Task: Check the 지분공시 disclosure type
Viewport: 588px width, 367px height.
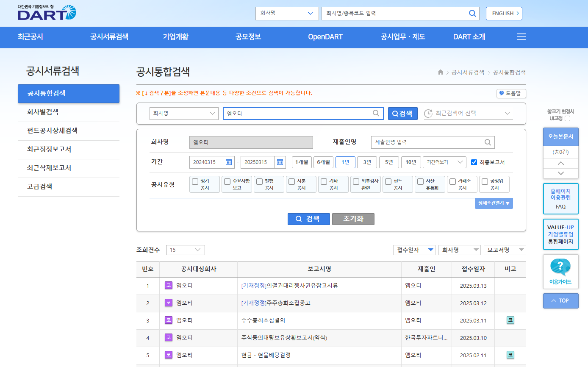Action: pos(292,181)
